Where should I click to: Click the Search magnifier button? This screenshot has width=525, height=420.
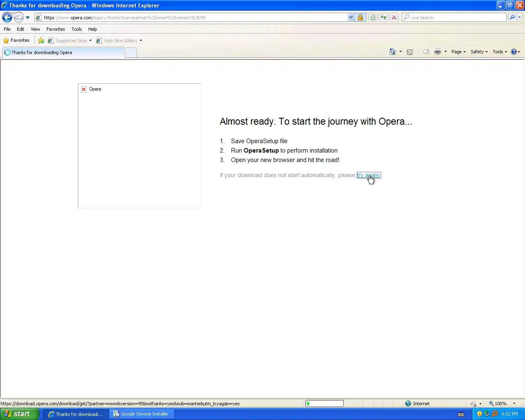[512, 18]
